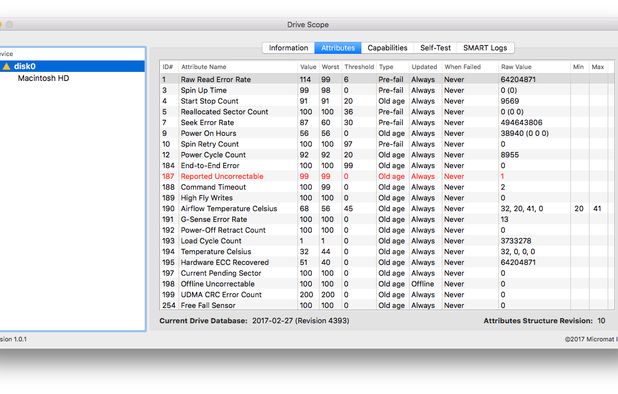The width and height of the screenshot is (618, 394).
Task: Click the Min column header
Action: tap(579, 67)
